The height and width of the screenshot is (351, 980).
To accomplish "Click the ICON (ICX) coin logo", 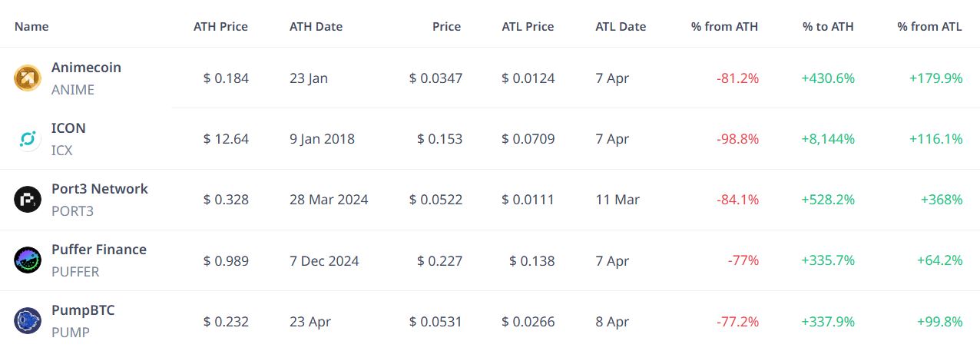I will click(27, 138).
